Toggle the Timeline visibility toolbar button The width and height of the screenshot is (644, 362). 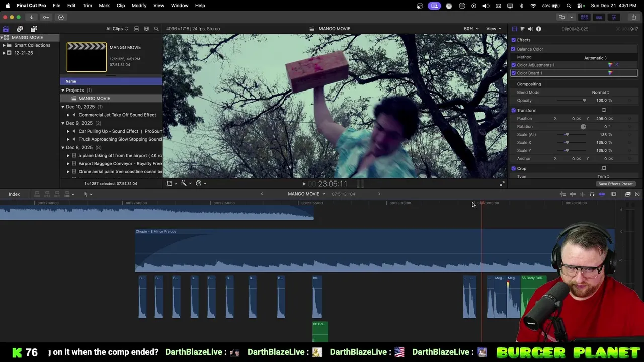point(599,17)
